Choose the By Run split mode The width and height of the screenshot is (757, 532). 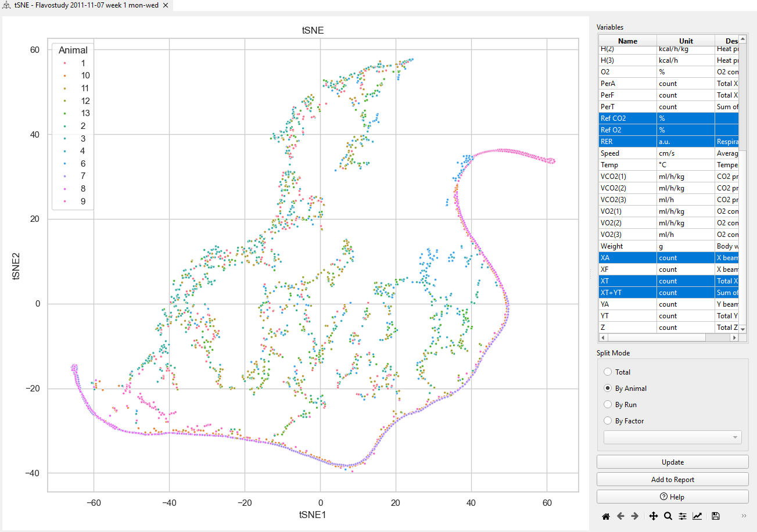click(608, 404)
